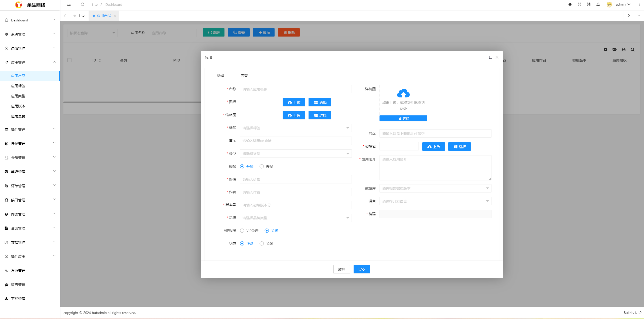Toggle fullscreen with the expand icon
The height and width of the screenshot is (319, 644).
click(x=579, y=4)
